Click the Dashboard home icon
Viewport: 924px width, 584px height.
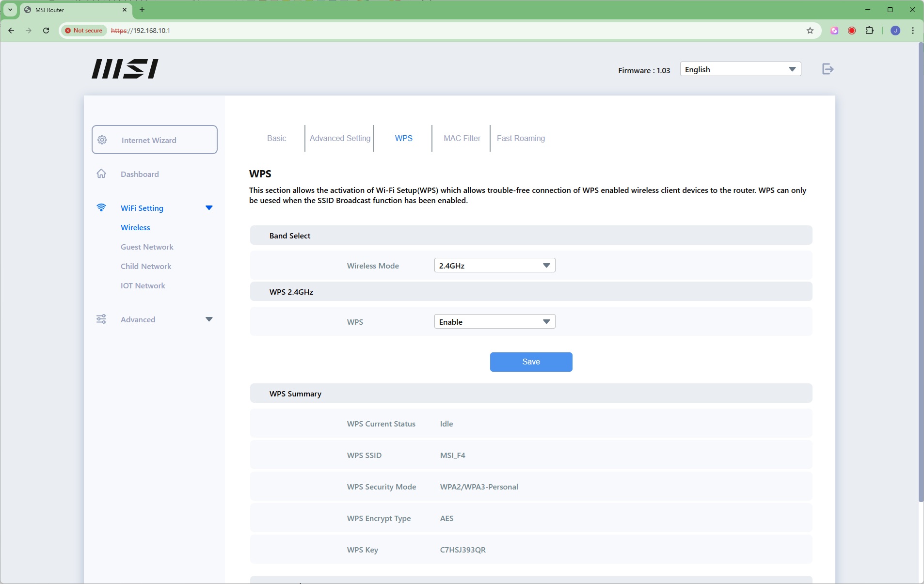pos(101,174)
